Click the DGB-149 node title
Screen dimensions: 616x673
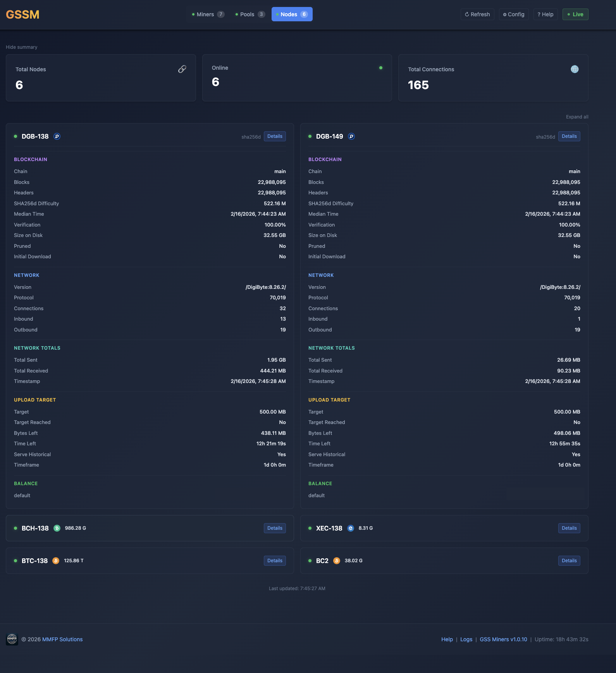[330, 136]
